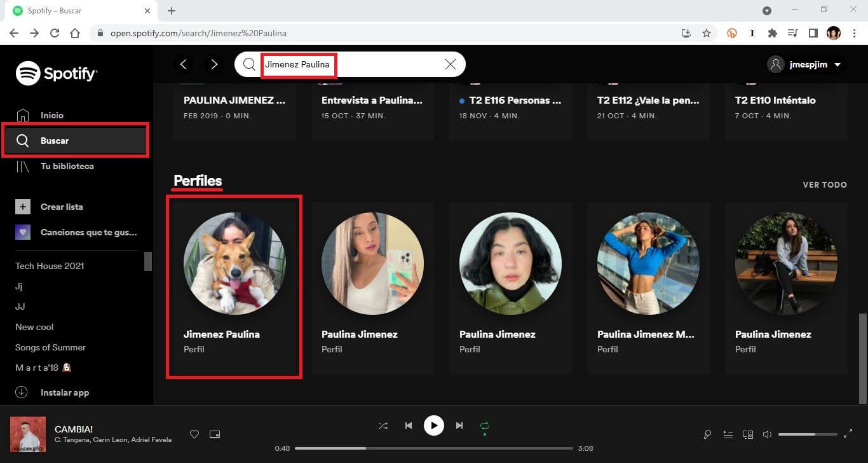Open New cool playlist
The height and width of the screenshot is (463, 868).
click(x=34, y=327)
